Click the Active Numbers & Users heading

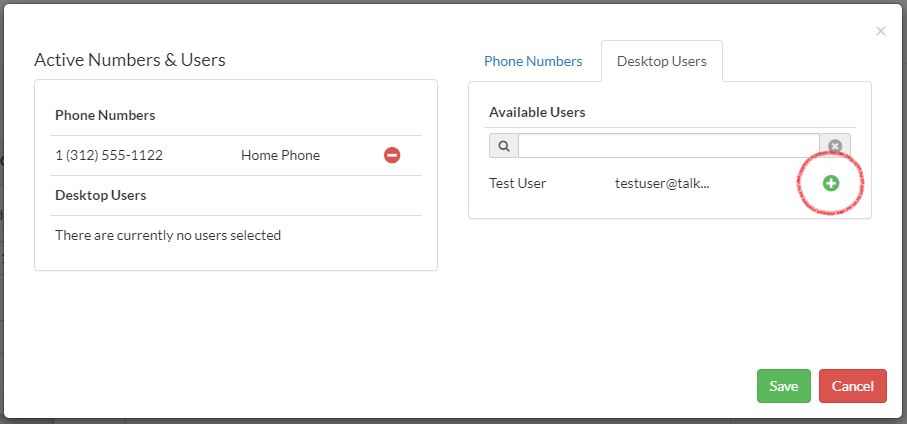point(130,60)
